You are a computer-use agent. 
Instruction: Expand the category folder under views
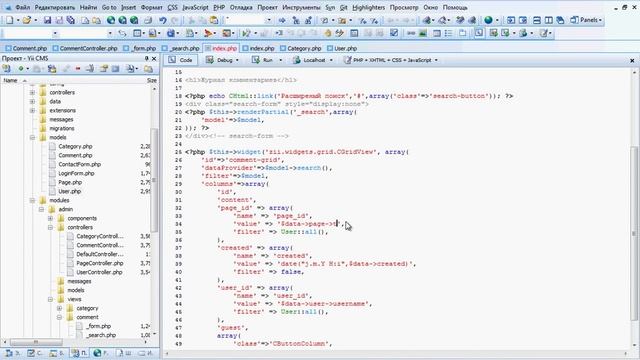59,308
